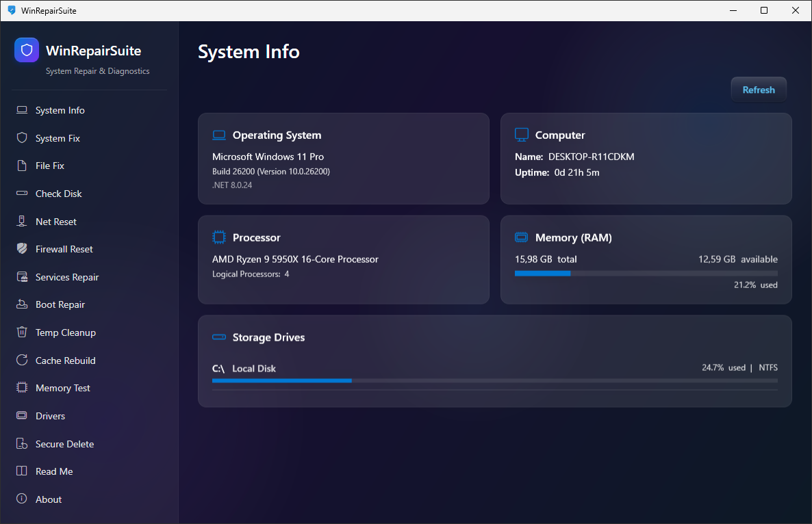Open Boot Repair label in sidebar
The image size is (812, 524).
pyautogui.click(x=60, y=304)
